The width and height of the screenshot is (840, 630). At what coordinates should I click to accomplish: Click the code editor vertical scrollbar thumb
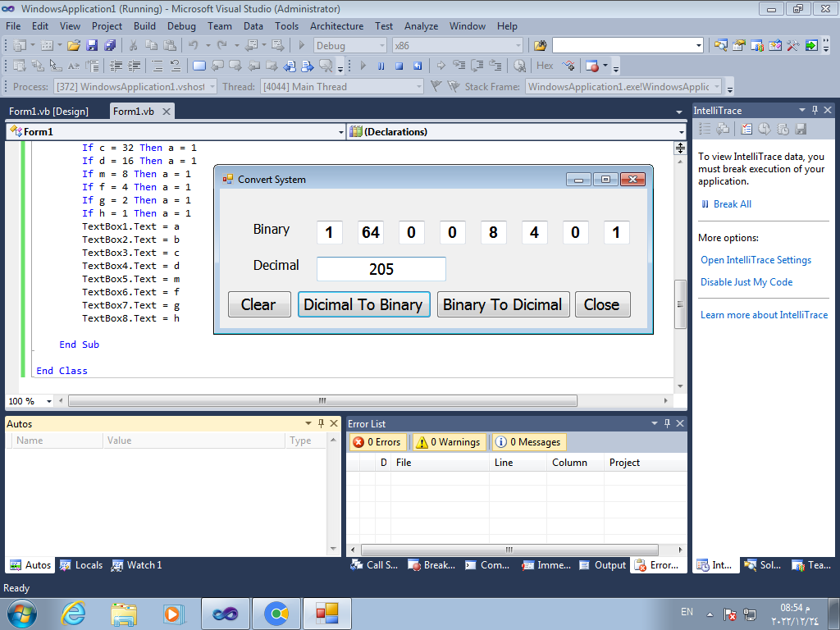point(679,304)
